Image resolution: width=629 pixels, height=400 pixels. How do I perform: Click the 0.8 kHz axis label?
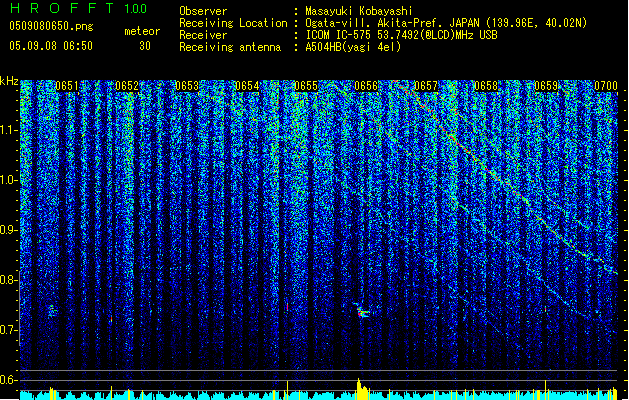(x=8, y=280)
